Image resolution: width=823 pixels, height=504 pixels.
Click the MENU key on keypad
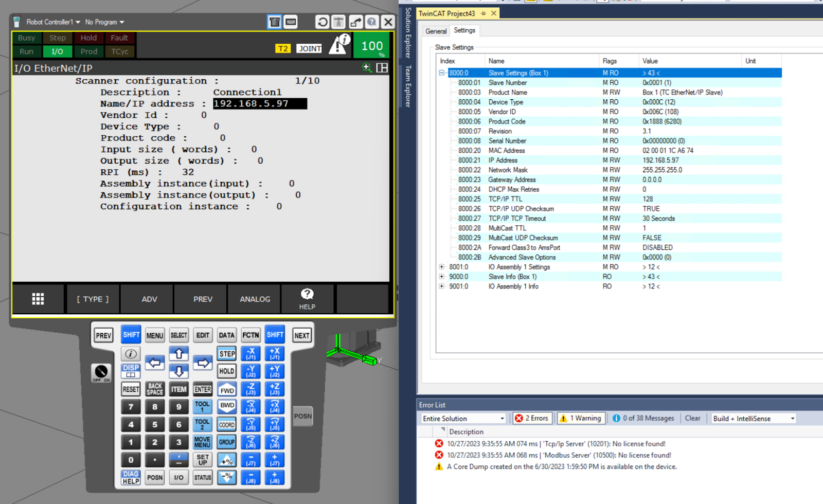tap(155, 335)
